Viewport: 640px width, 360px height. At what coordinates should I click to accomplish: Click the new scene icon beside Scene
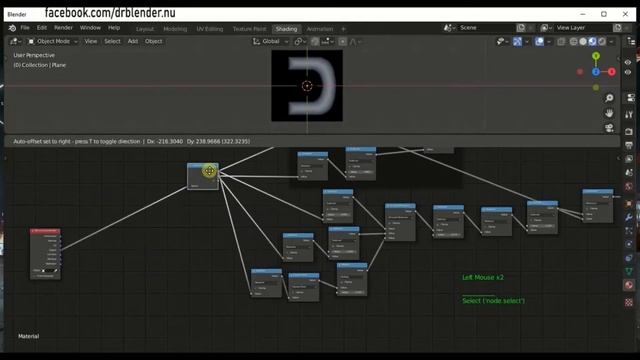(x=521, y=28)
